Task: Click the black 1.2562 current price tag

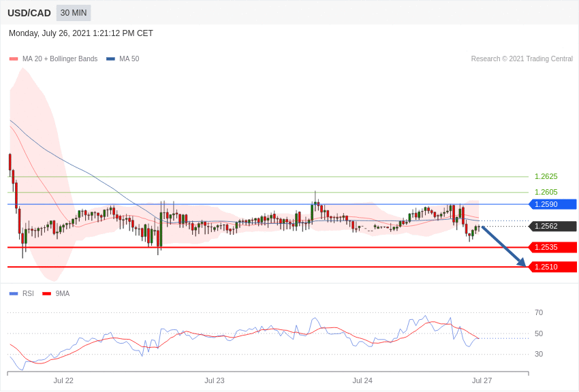Action: click(x=552, y=226)
